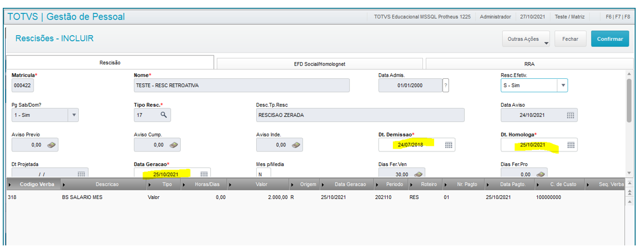This screenshot has width=644, height=251.
Task: Open calendar picker for Dt. Demissao
Action: tap(449, 145)
